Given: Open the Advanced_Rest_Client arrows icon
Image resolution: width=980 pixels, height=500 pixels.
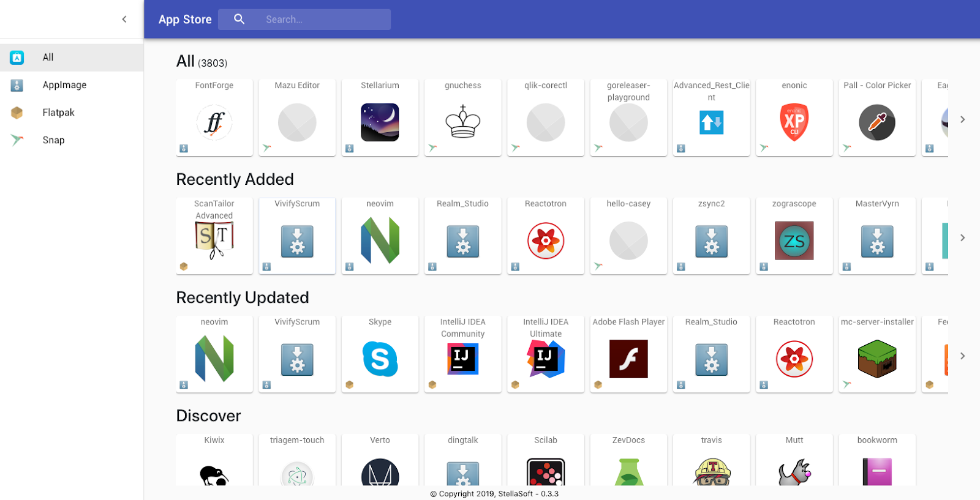Looking at the screenshot, I should tap(712, 122).
